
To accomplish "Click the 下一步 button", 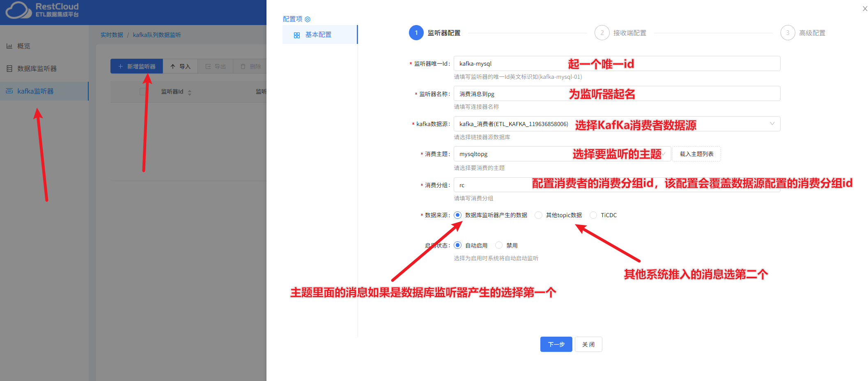I will (556, 344).
